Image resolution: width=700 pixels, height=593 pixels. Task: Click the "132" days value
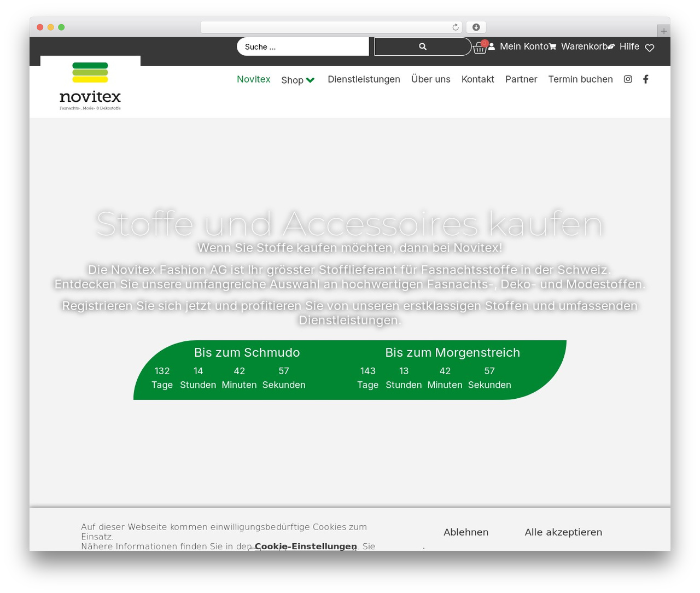pyautogui.click(x=162, y=371)
